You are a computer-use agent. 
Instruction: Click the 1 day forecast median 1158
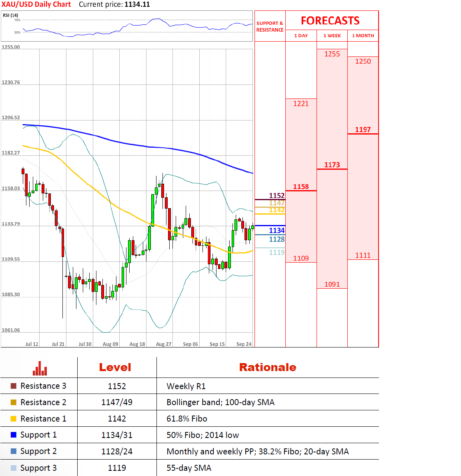tap(301, 187)
